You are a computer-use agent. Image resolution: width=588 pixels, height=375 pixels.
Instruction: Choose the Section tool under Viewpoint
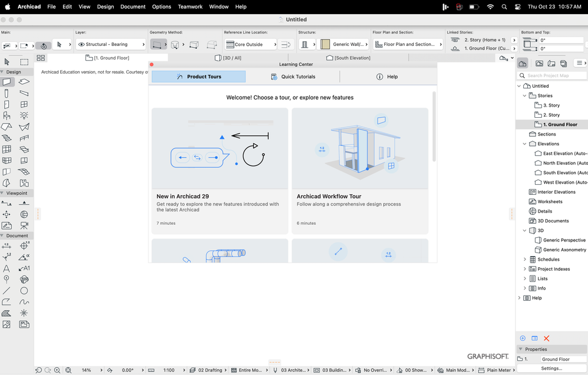pos(6,203)
